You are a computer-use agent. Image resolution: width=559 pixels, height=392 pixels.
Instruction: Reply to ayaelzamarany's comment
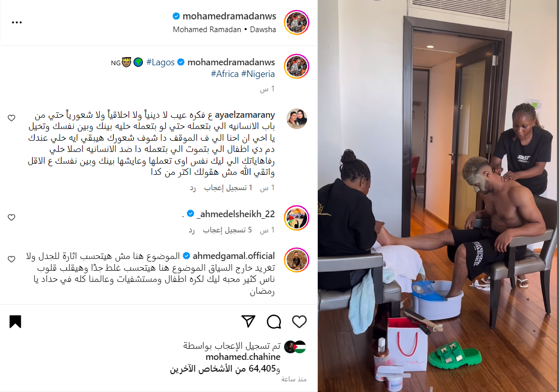click(193, 188)
